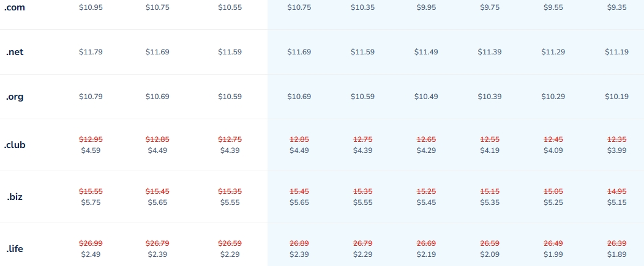The width and height of the screenshot is (644, 266).
Task: Select the $11.19 .net price cell
Action: [x=616, y=52]
